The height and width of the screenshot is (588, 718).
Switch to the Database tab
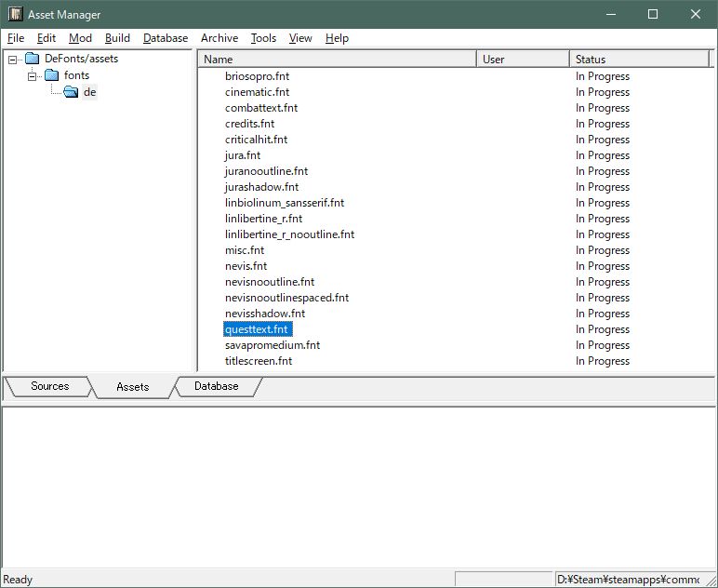[x=217, y=386]
